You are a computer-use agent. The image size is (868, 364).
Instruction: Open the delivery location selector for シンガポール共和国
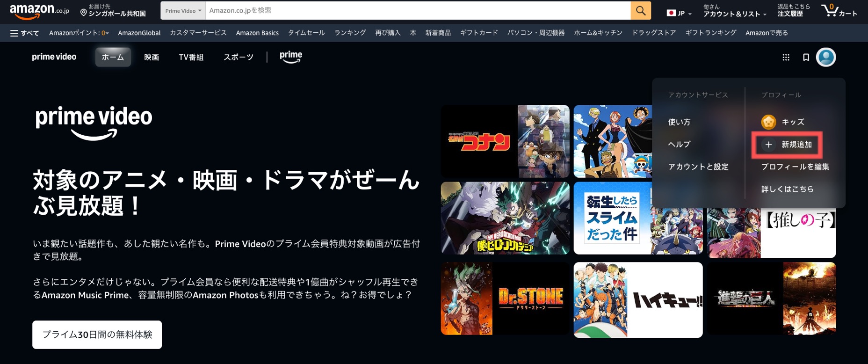[113, 10]
